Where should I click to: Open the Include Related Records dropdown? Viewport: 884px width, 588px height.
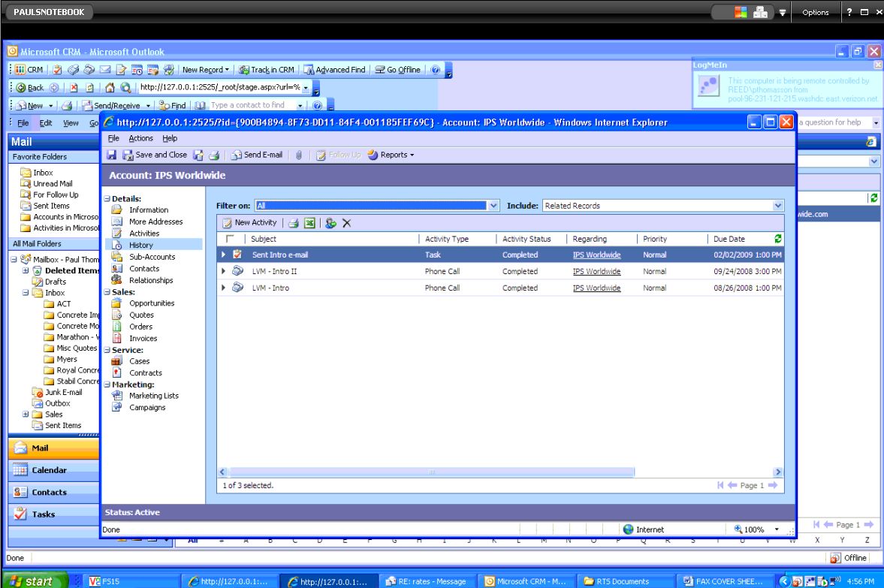pos(778,206)
